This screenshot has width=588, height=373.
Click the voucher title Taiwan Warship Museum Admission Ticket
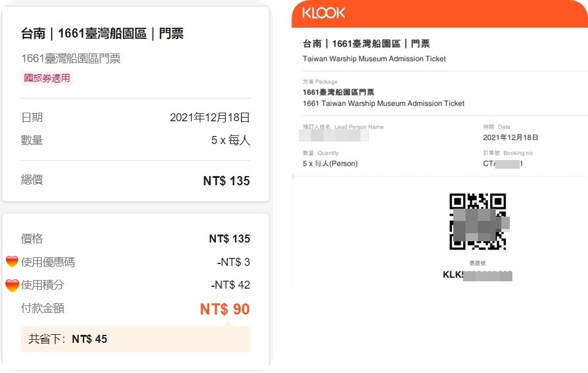point(374,58)
